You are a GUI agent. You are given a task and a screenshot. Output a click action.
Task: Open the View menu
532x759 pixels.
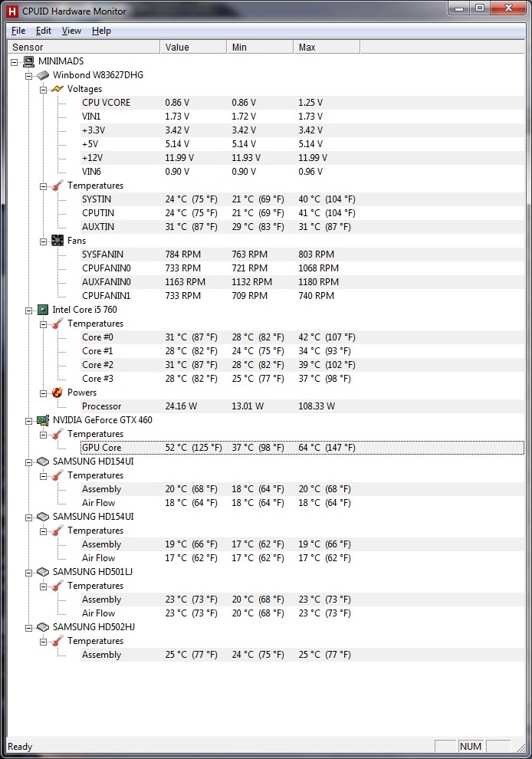[x=71, y=31]
